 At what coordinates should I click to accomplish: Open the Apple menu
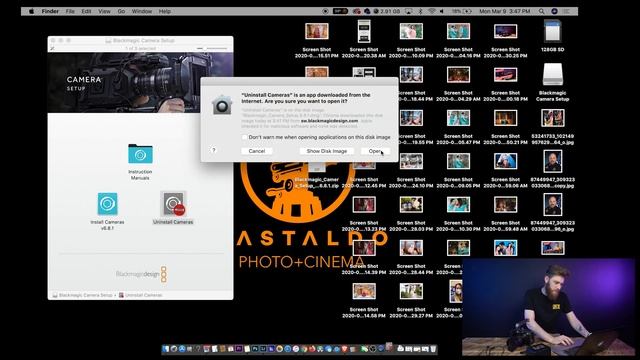[31, 11]
